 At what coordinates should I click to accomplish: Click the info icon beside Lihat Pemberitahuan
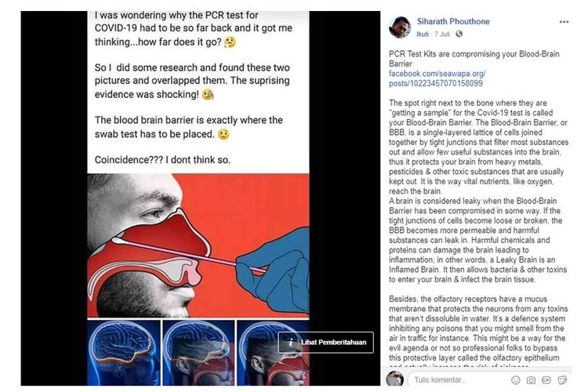pos(292,342)
